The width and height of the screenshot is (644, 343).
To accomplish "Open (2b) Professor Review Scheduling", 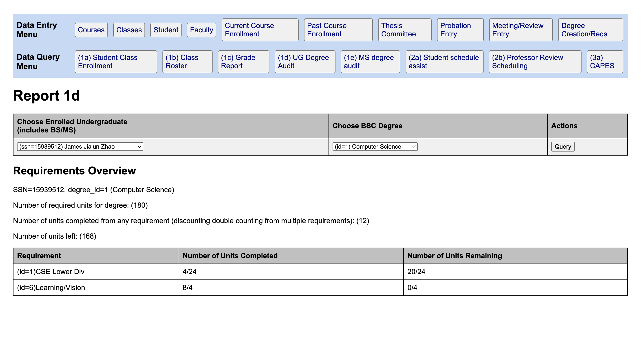I will [535, 62].
